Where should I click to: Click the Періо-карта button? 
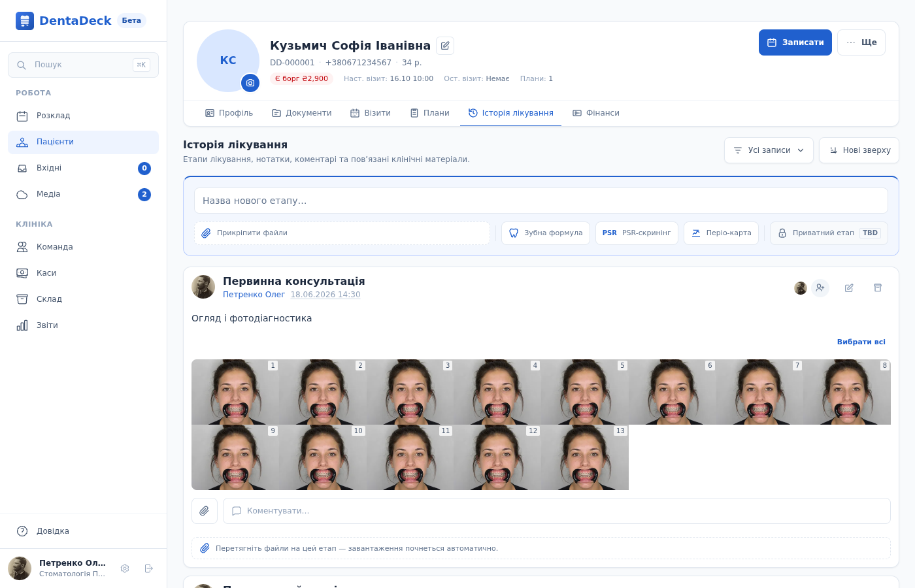(721, 233)
